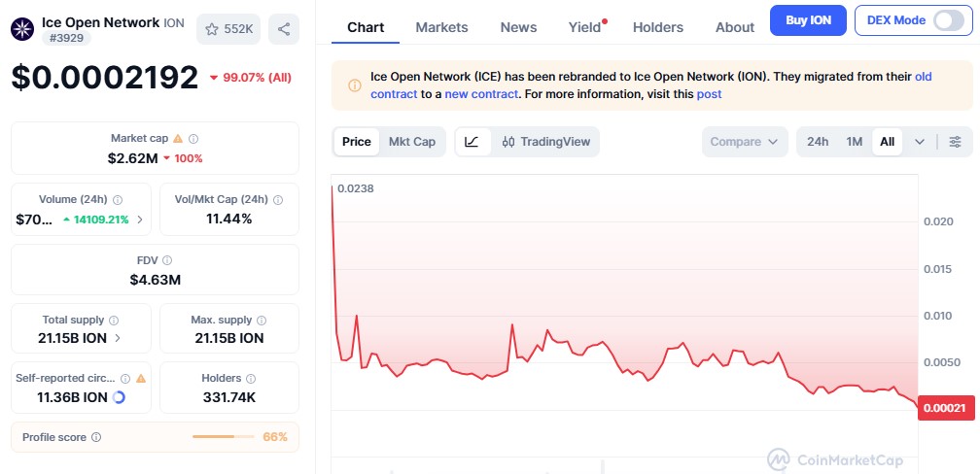Open Holders info icon
The height and width of the screenshot is (474, 980).
pos(251,379)
